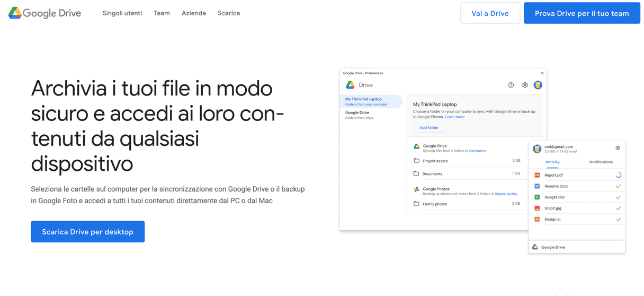Click the Documents folder icon
Screen dimensions: 644x296
[x=416, y=173]
